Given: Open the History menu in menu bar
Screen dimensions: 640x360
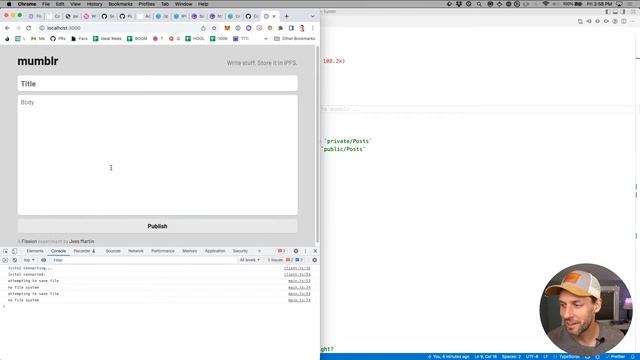Looking at the screenshot, I should coord(95,4).
